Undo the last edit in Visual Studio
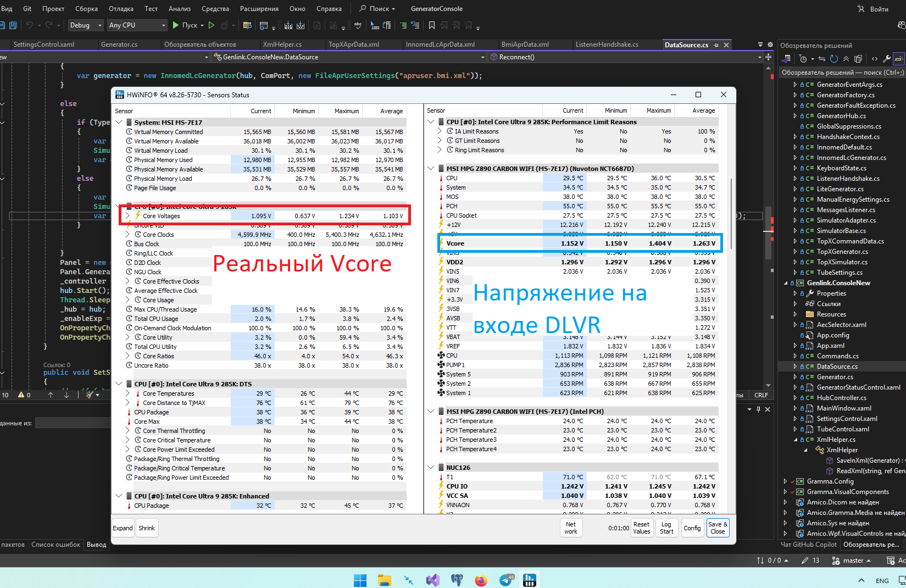 (x=30, y=25)
